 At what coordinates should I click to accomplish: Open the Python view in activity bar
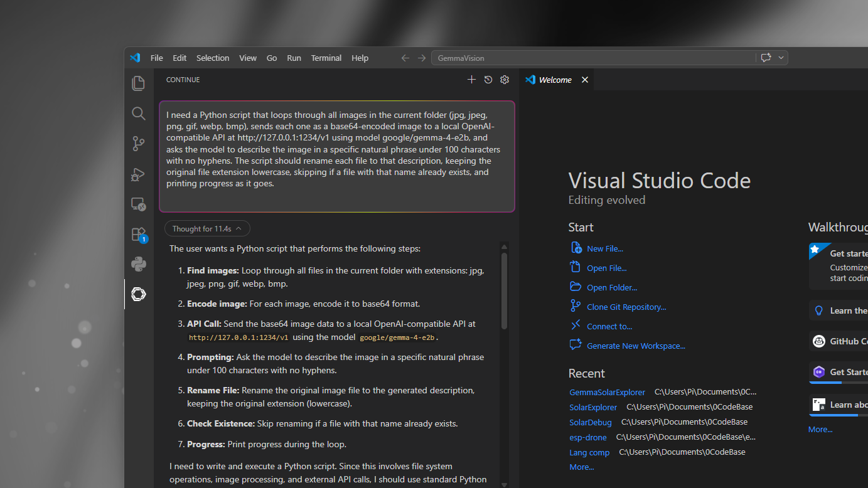point(139,264)
